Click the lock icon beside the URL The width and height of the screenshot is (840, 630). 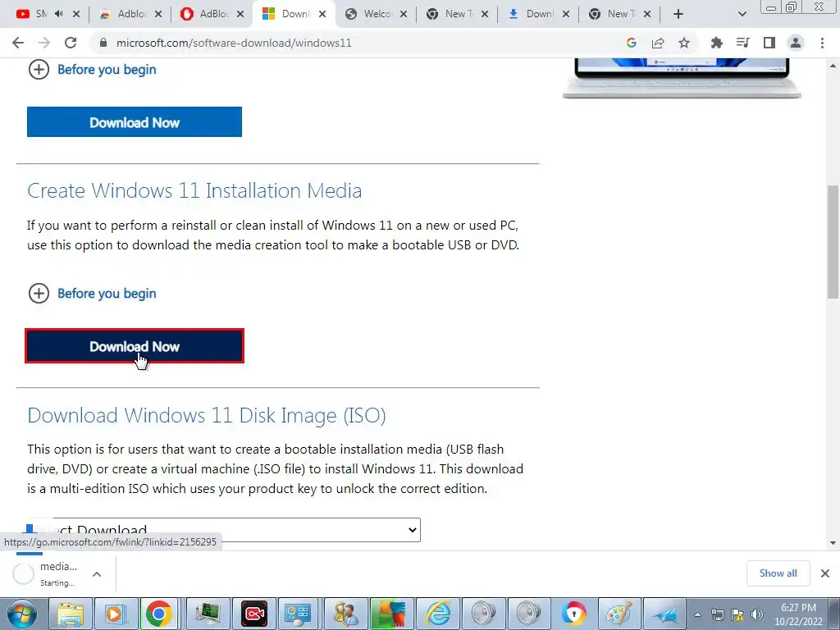pyautogui.click(x=103, y=43)
